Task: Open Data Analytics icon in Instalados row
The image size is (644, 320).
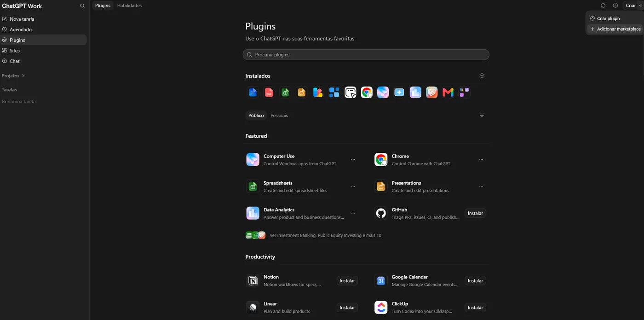Action: (415, 93)
